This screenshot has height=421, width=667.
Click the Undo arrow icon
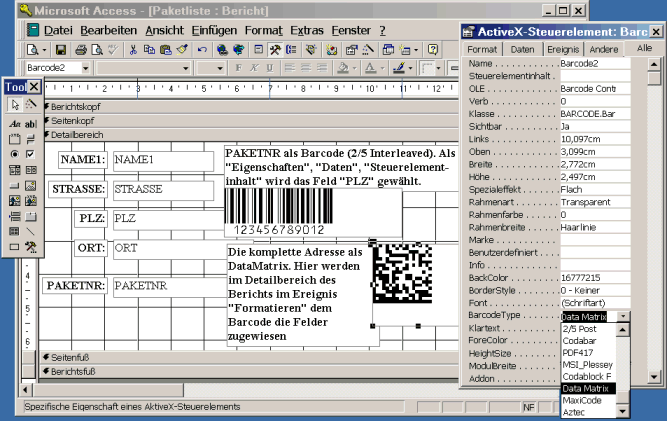pos(202,50)
